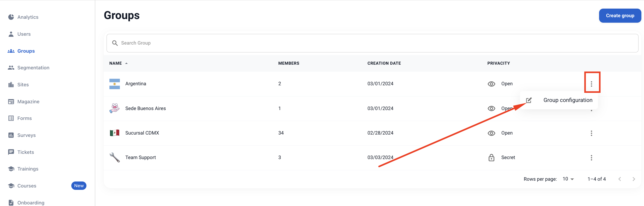Image resolution: width=644 pixels, height=206 pixels.
Task: Click the eye icon in Argentina row
Action: [491, 84]
